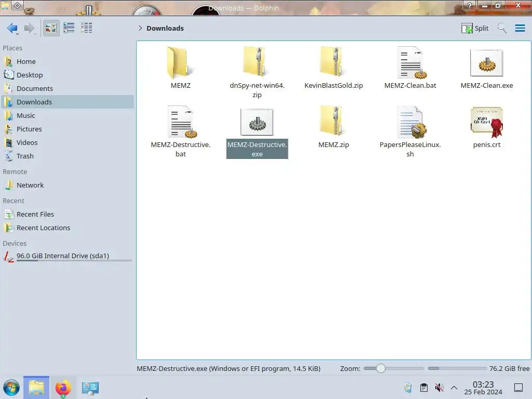Click the Split view button

click(x=475, y=28)
